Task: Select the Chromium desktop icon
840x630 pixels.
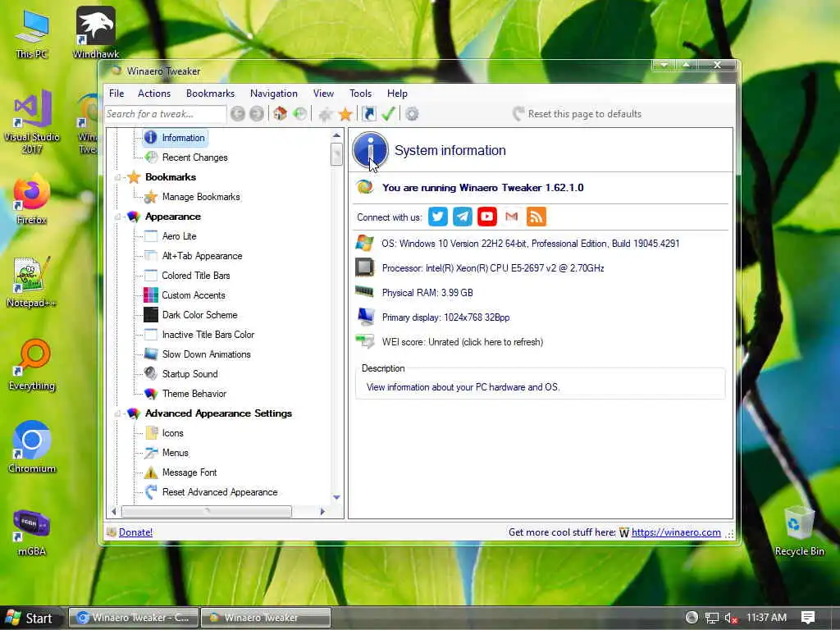Action: tap(32, 448)
